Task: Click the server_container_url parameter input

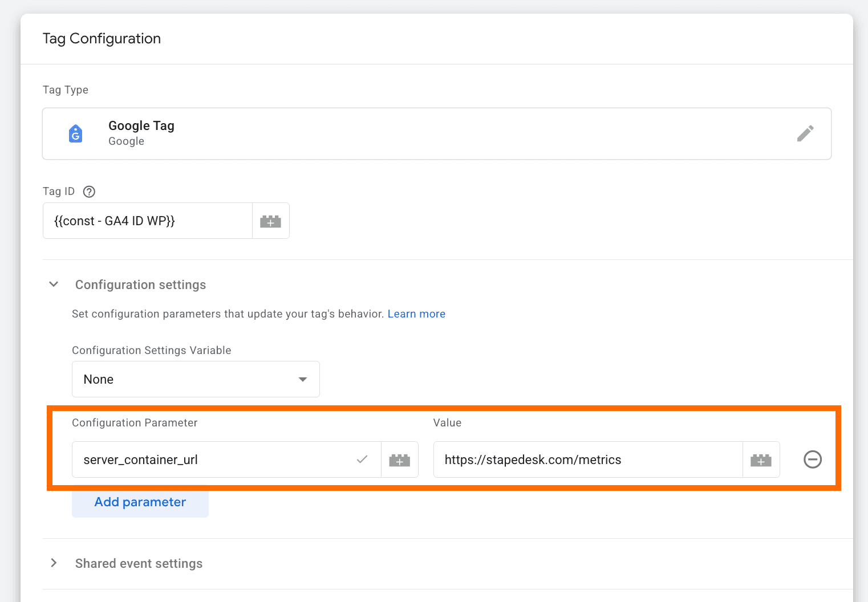Action: click(x=226, y=459)
